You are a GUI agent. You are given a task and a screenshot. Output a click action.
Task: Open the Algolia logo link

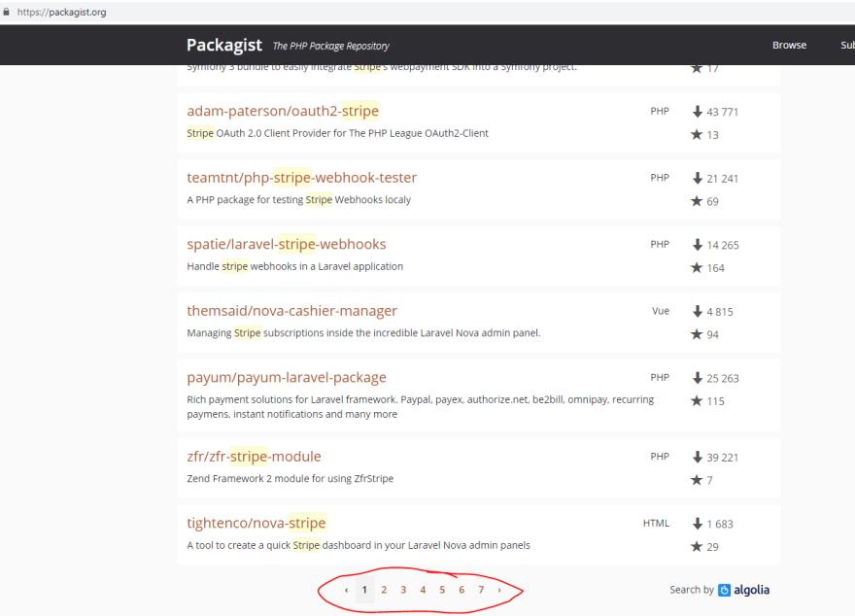click(x=744, y=590)
